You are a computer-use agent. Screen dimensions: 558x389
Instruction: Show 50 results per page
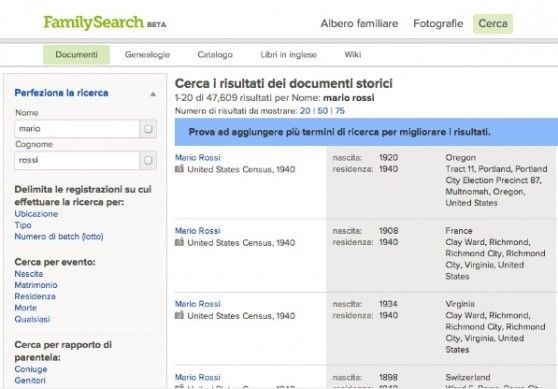(x=322, y=111)
